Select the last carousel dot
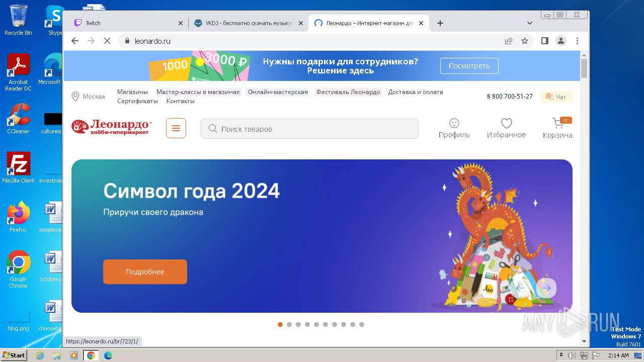Screen dimensions: 644x362 pyautogui.click(x=362, y=324)
